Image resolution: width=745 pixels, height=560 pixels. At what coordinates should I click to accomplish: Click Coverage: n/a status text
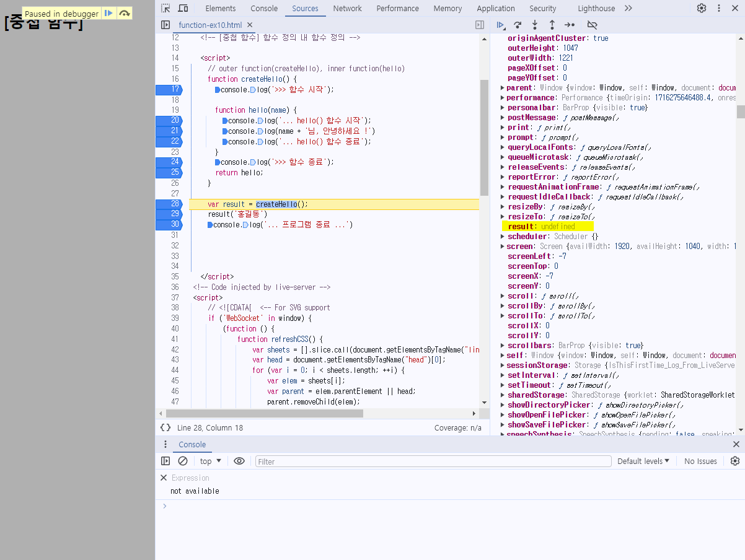click(x=458, y=428)
